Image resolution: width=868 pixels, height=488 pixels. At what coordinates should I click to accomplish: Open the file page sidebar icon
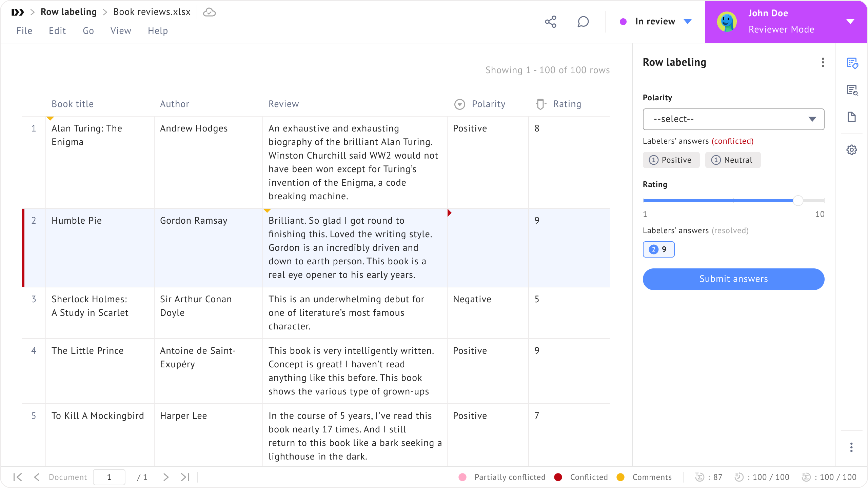852,117
